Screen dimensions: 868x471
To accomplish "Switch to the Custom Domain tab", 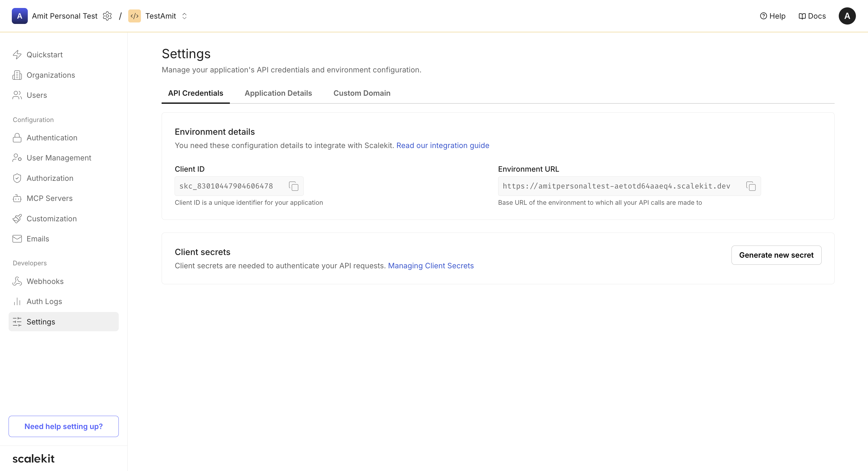I will tap(362, 93).
